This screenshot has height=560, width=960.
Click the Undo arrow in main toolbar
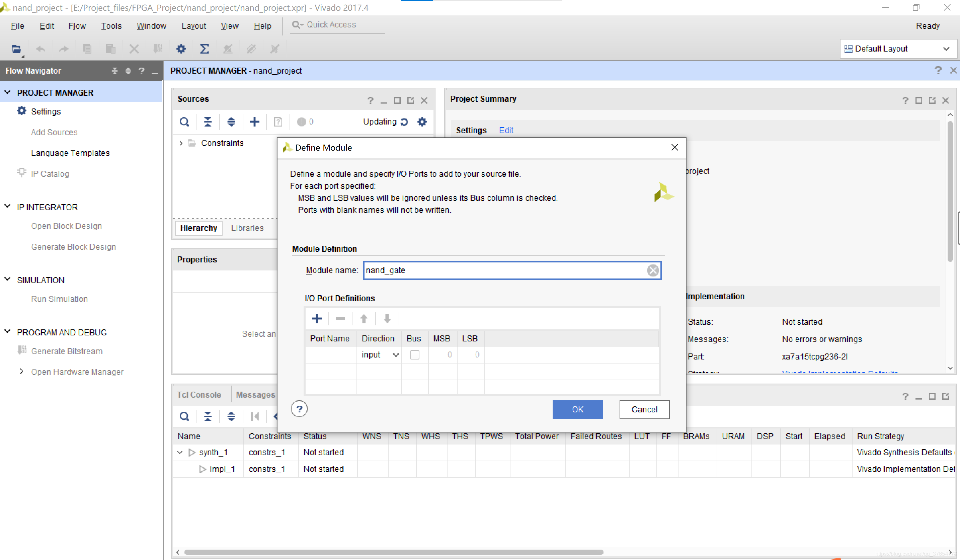click(x=41, y=49)
